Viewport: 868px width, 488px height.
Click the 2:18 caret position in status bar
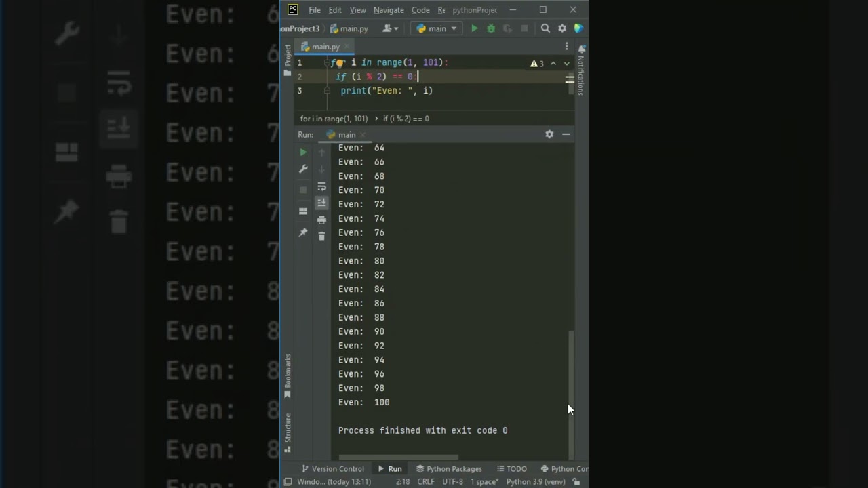pyautogui.click(x=403, y=482)
